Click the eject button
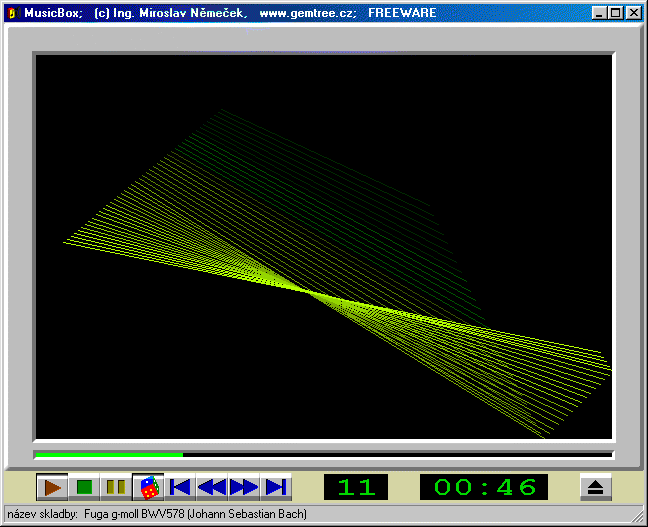This screenshot has width=648, height=527. tap(595, 487)
